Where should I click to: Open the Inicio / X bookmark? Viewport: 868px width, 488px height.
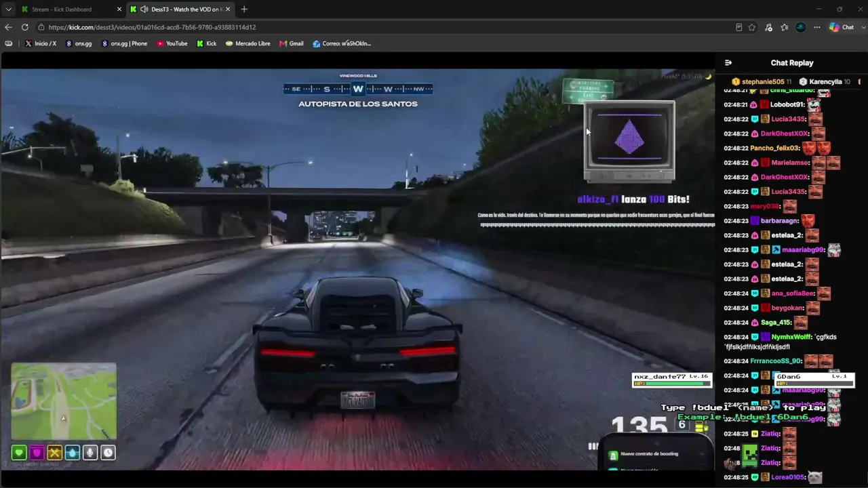click(41, 43)
